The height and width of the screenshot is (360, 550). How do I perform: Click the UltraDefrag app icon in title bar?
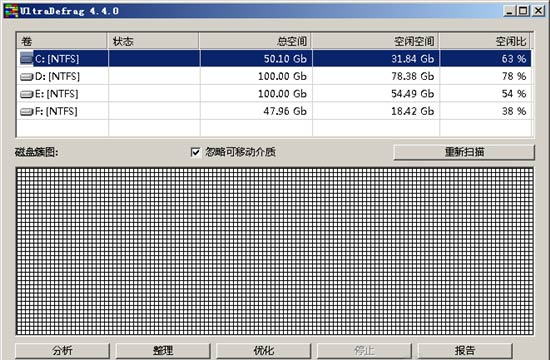[11, 11]
